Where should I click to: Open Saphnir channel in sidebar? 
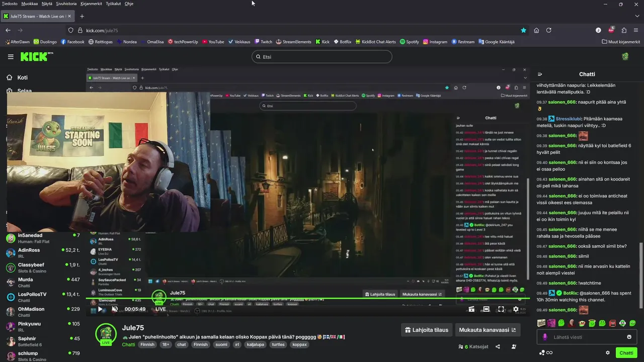click(x=43, y=341)
